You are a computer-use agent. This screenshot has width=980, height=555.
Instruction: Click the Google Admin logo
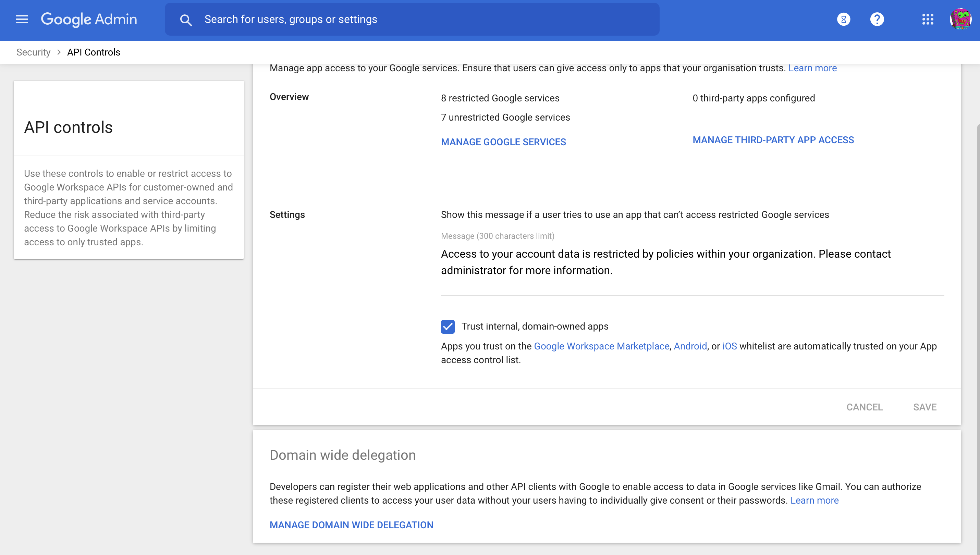tap(89, 19)
